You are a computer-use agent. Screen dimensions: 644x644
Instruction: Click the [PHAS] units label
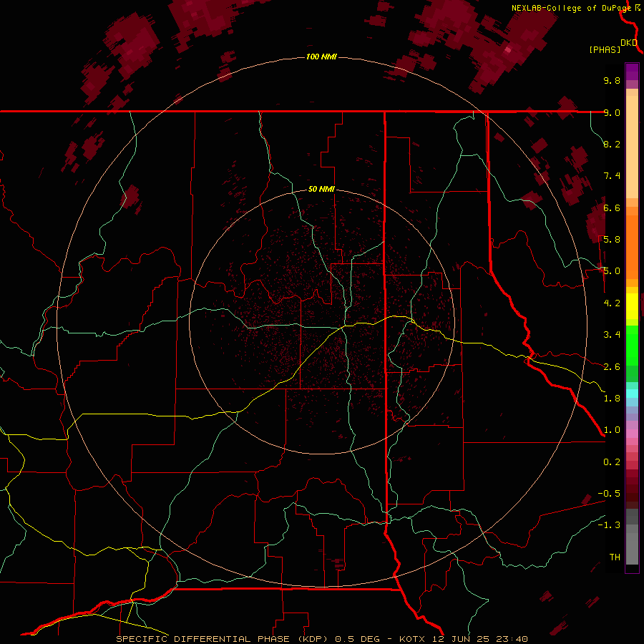point(605,50)
